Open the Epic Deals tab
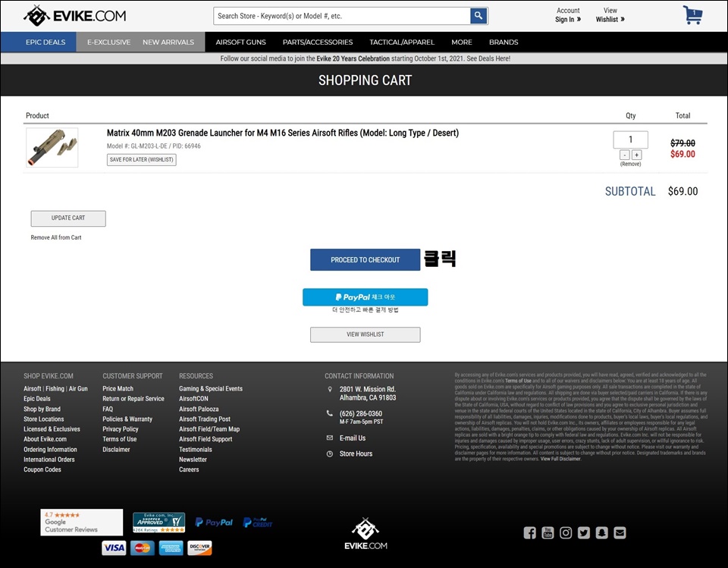This screenshot has height=568, width=728. click(45, 42)
